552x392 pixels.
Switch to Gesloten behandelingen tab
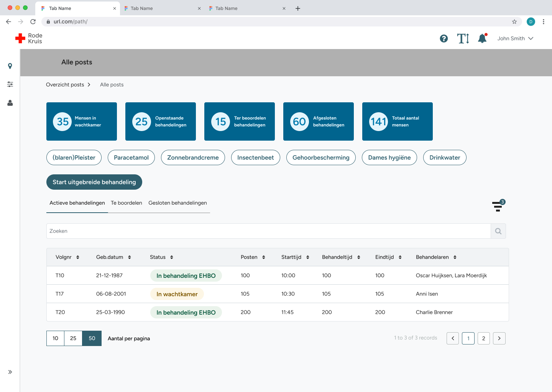click(x=177, y=203)
